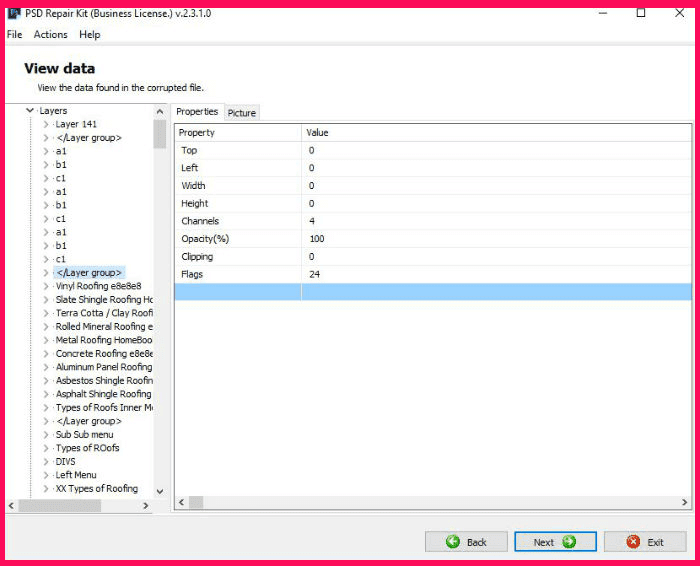Screen dimensions: 700x566
Task: Click the green back arrow icon
Action: pos(453,542)
